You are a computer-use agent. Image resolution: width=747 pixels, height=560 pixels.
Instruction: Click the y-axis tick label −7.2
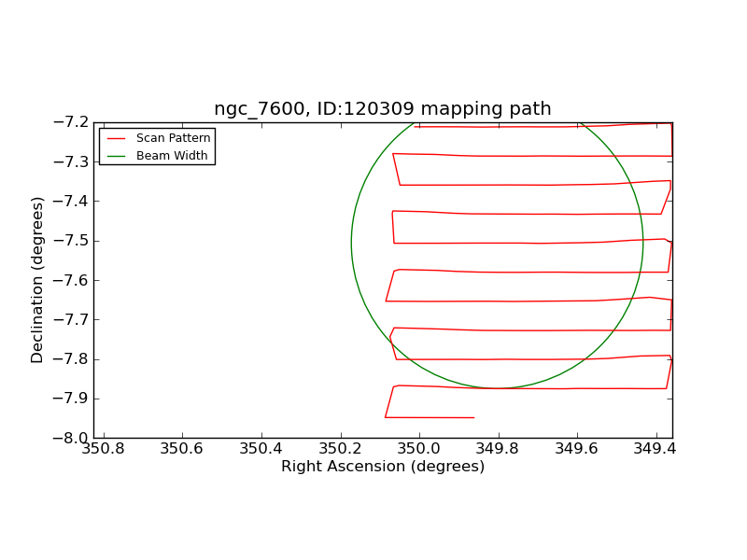71,122
